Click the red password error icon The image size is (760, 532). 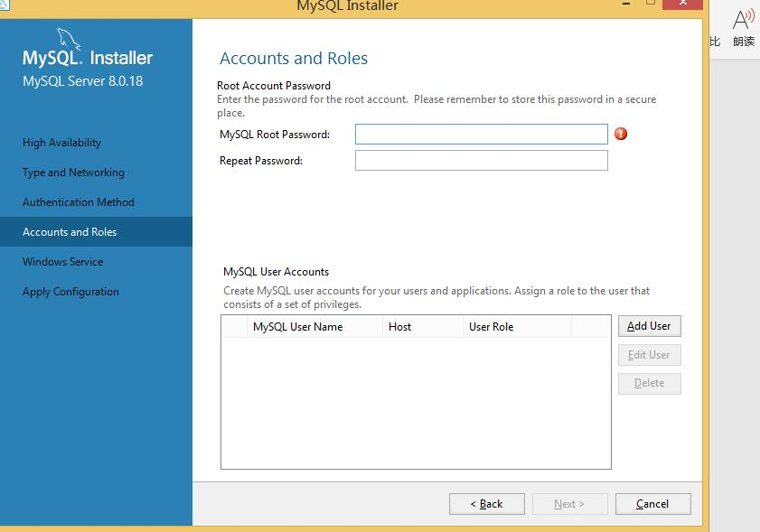click(621, 134)
